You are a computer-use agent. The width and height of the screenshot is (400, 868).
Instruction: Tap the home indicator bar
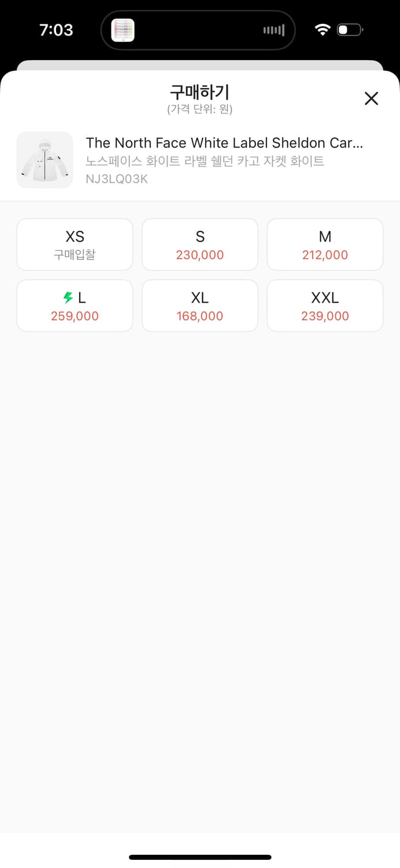[200, 857]
